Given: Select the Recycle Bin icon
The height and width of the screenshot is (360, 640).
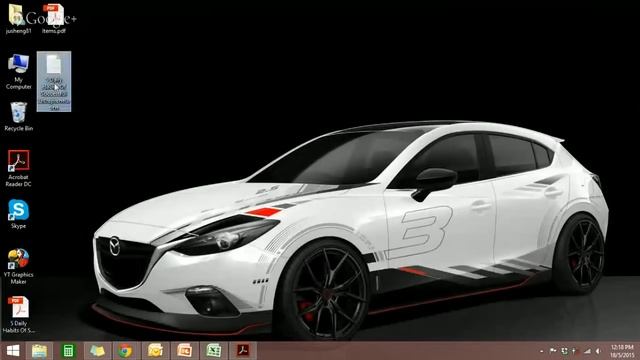Looking at the screenshot, I should (18, 117).
